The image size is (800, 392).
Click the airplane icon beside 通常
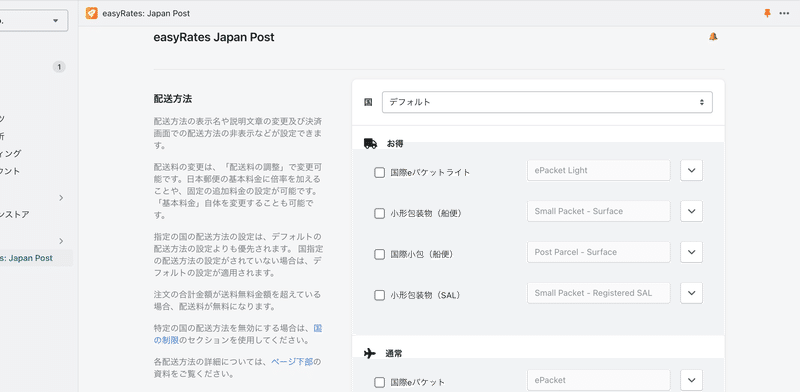tap(370, 353)
